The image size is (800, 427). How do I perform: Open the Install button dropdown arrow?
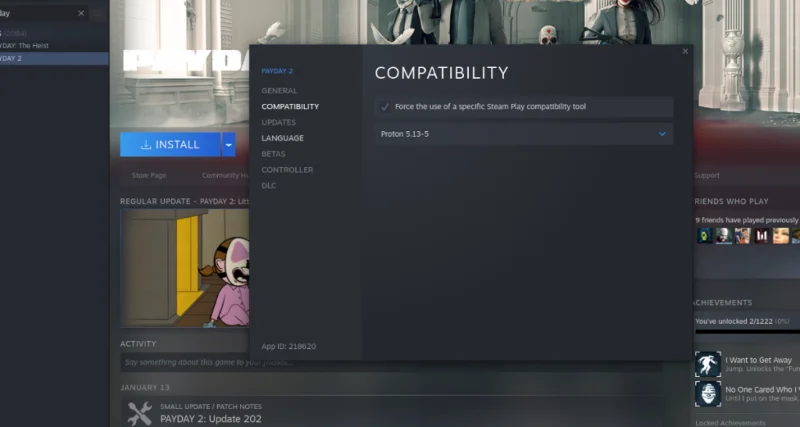tap(229, 144)
